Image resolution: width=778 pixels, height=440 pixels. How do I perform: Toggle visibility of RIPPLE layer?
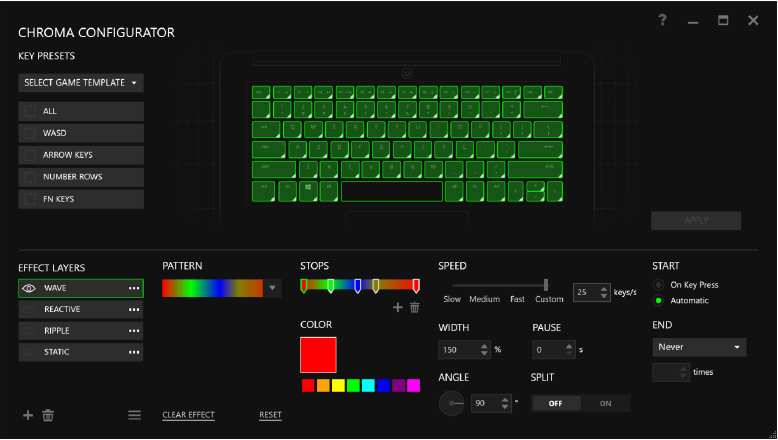pos(29,331)
